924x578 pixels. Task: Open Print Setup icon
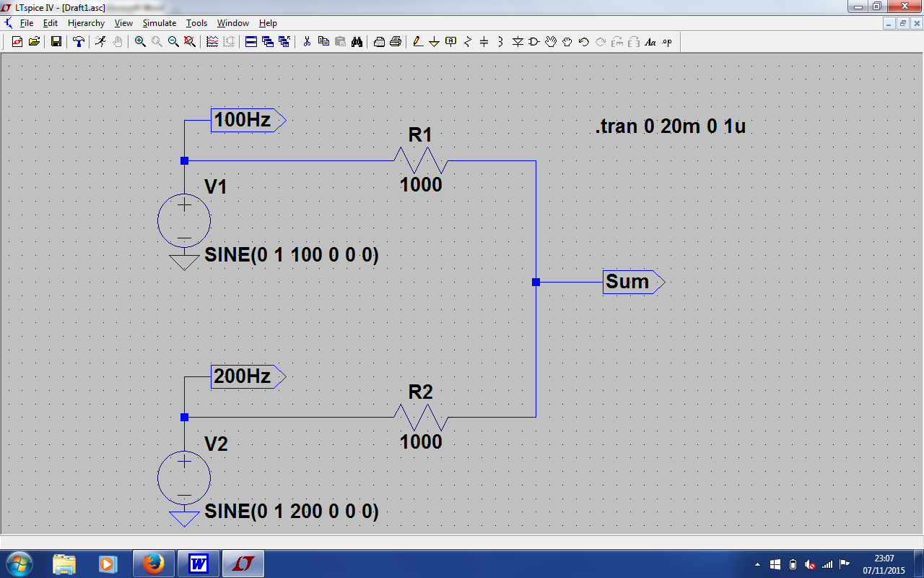click(x=379, y=42)
